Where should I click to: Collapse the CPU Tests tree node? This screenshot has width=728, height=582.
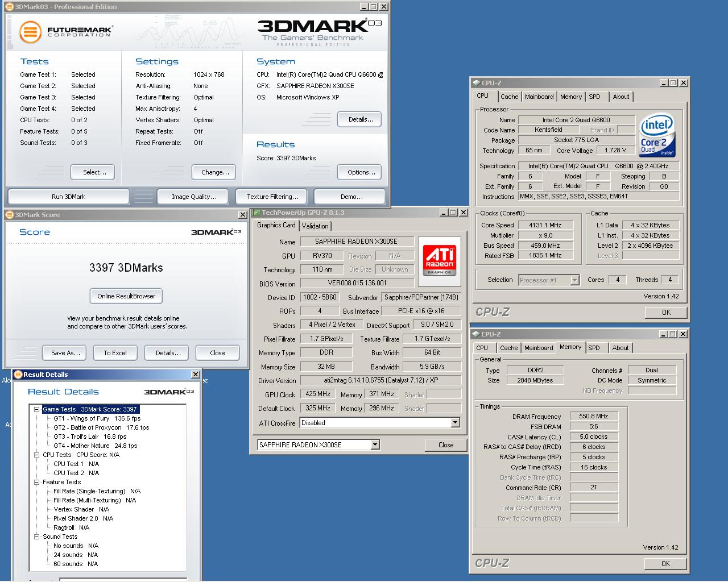click(37, 455)
